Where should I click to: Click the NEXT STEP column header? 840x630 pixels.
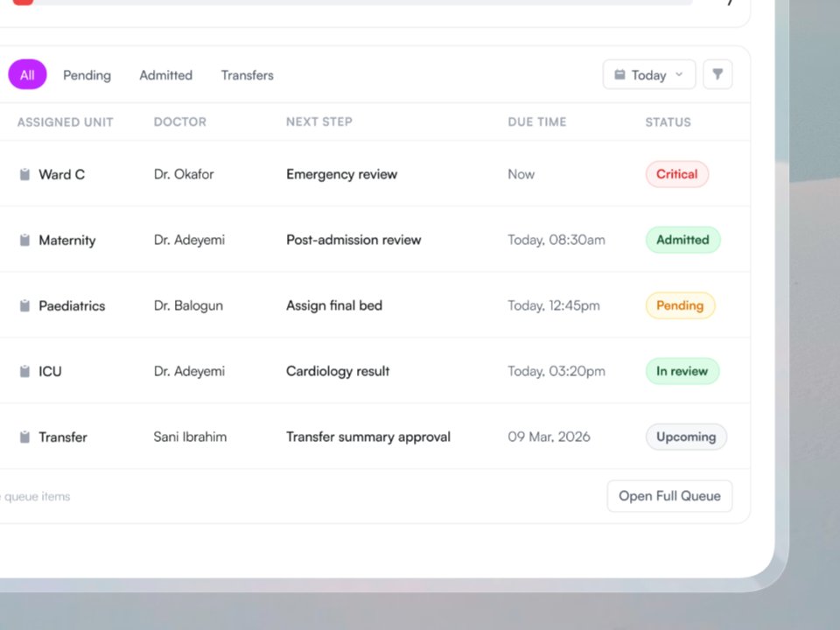point(319,122)
